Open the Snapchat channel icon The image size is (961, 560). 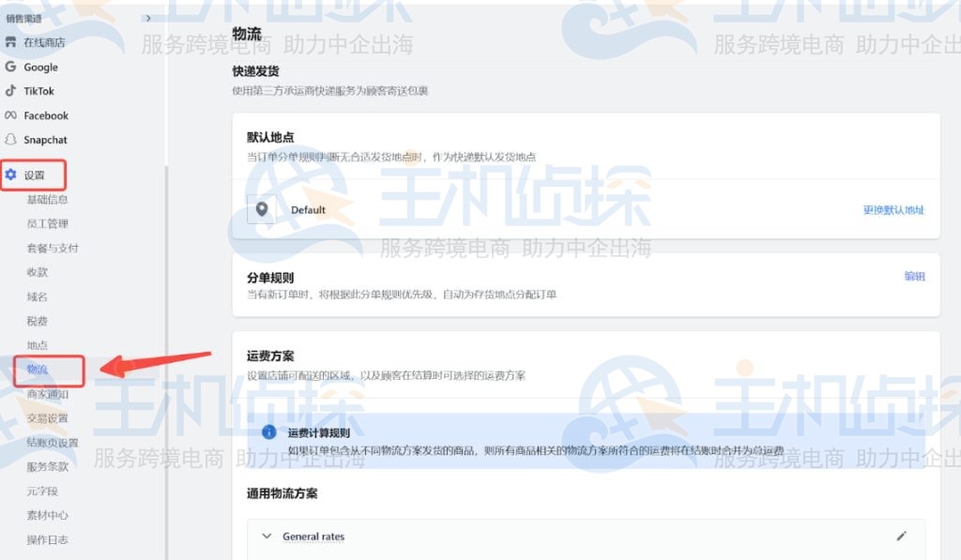11,140
